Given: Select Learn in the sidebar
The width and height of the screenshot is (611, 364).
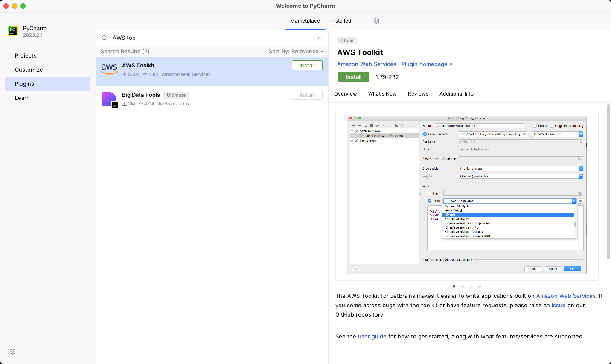Looking at the screenshot, I should (22, 98).
